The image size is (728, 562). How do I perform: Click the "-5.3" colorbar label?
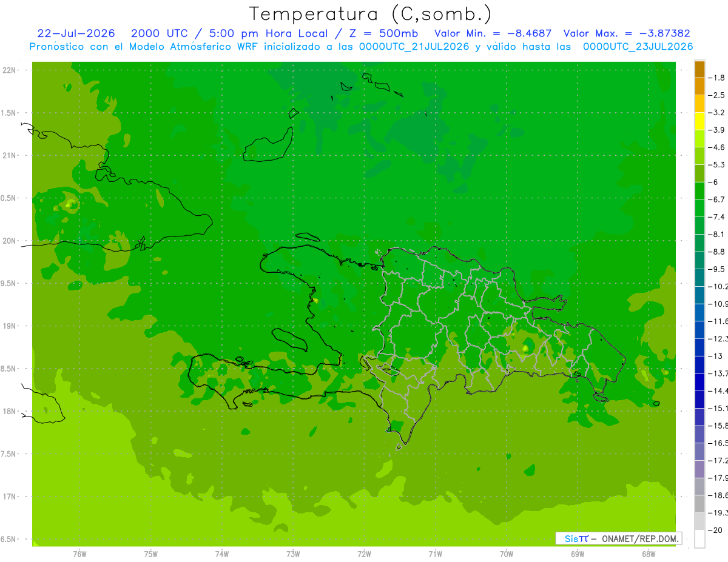(716, 164)
